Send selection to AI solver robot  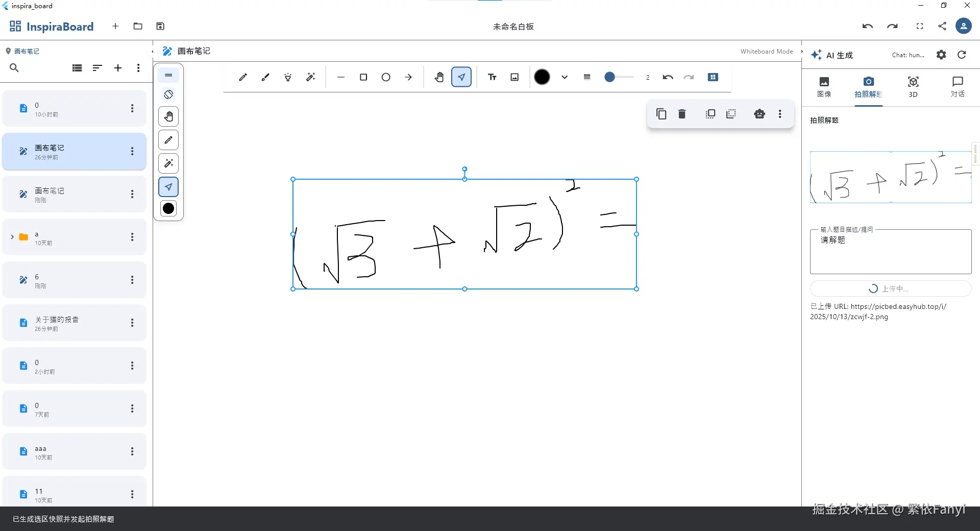click(759, 113)
